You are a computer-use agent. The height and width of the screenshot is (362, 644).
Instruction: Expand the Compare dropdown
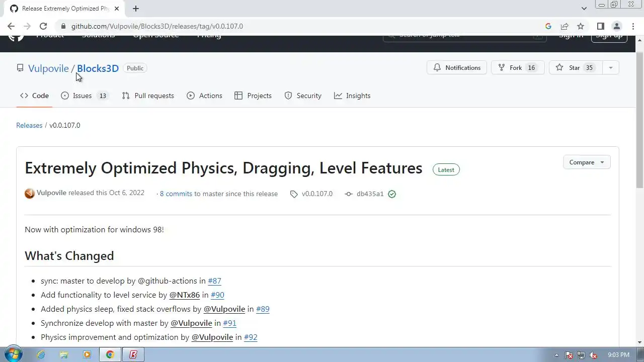pyautogui.click(x=587, y=162)
